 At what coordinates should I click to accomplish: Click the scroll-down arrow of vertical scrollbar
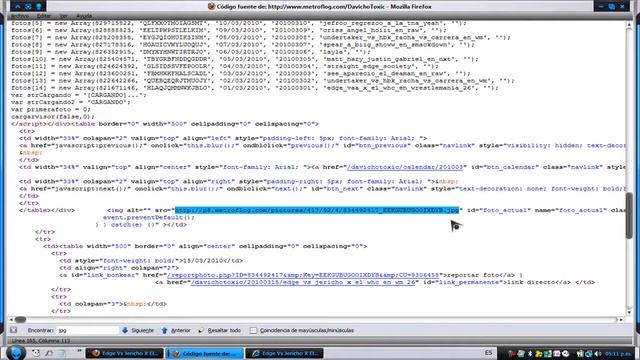[x=629, y=313]
